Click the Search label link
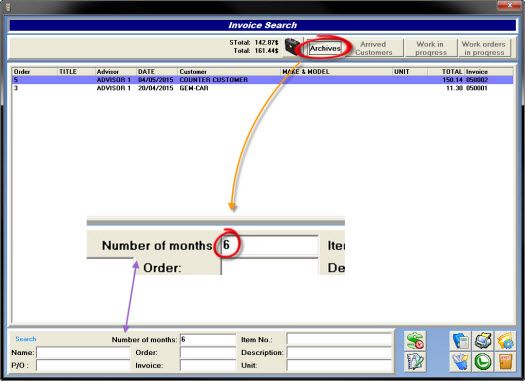This screenshot has height=381, width=525. coord(26,339)
